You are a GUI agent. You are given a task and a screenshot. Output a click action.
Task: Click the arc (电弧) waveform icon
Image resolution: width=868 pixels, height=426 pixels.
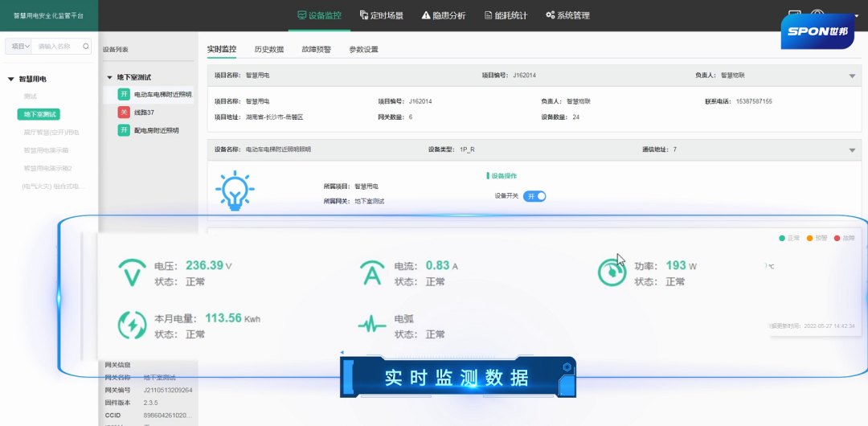(371, 325)
